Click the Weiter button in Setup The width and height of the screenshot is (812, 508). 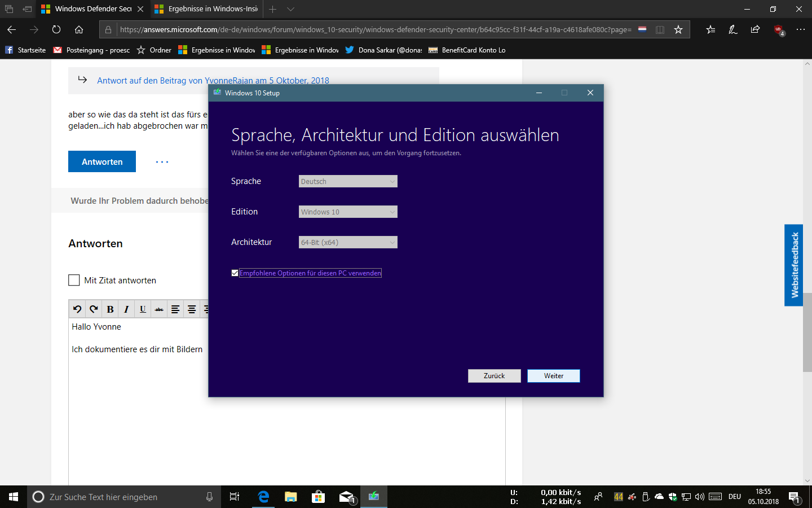point(554,376)
